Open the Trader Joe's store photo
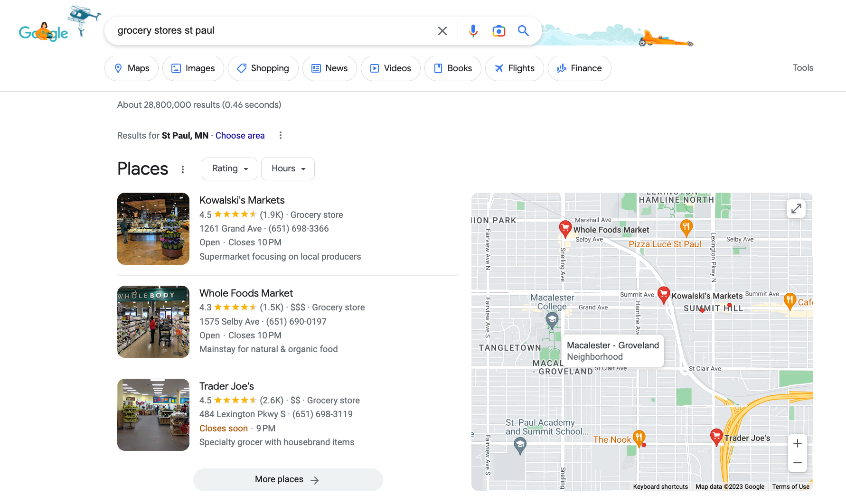Viewport: 846px width, 504px height. tap(153, 415)
